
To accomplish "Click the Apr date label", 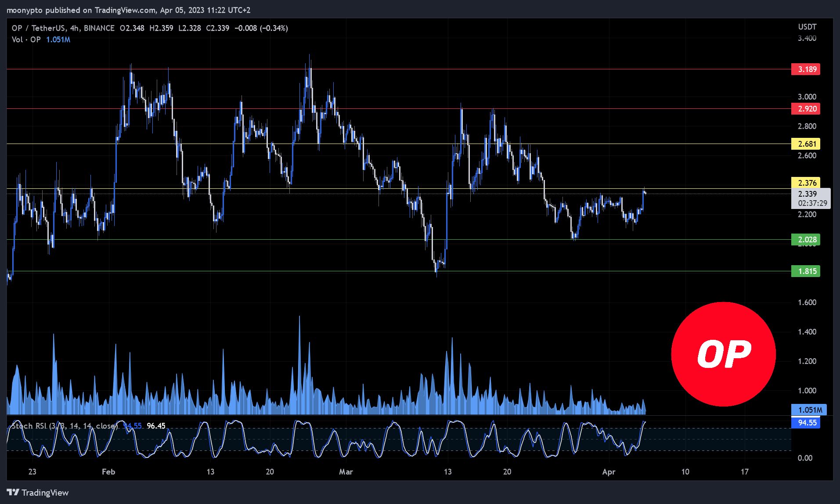I will (x=609, y=472).
